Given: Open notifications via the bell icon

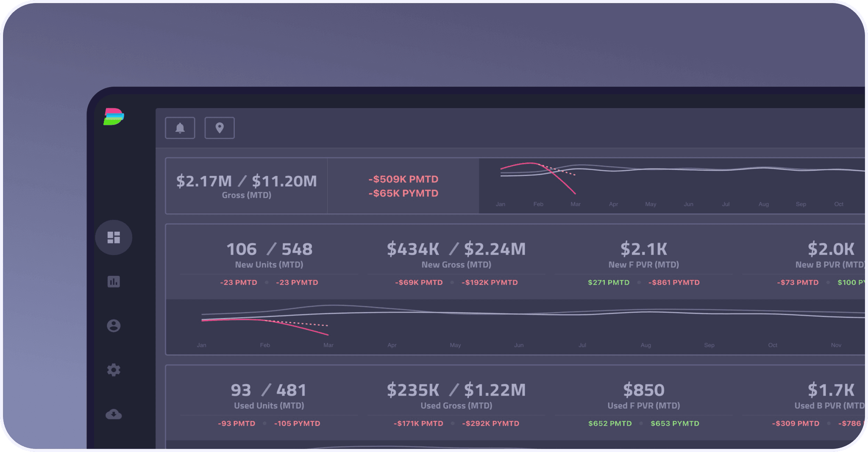Looking at the screenshot, I should (180, 128).
